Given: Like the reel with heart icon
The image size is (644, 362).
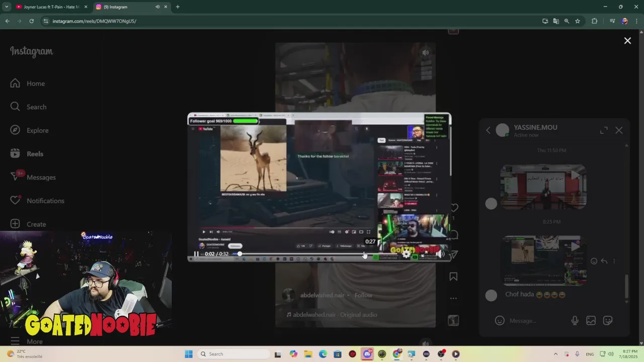Looking at the screenshot, I should 454,208.
